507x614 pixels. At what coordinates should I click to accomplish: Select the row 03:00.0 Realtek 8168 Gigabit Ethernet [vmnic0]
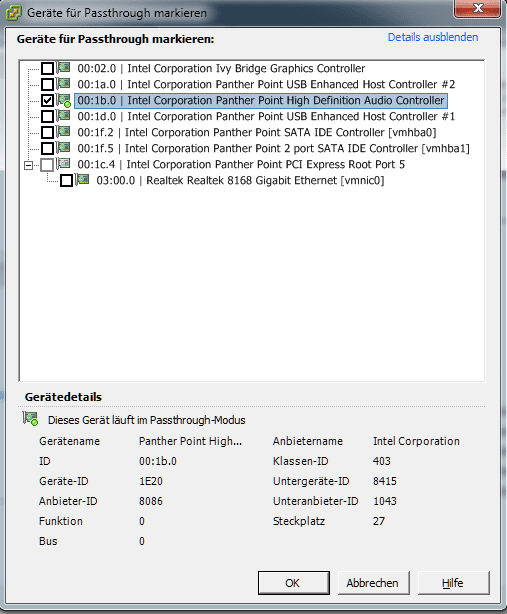(240, 181)
